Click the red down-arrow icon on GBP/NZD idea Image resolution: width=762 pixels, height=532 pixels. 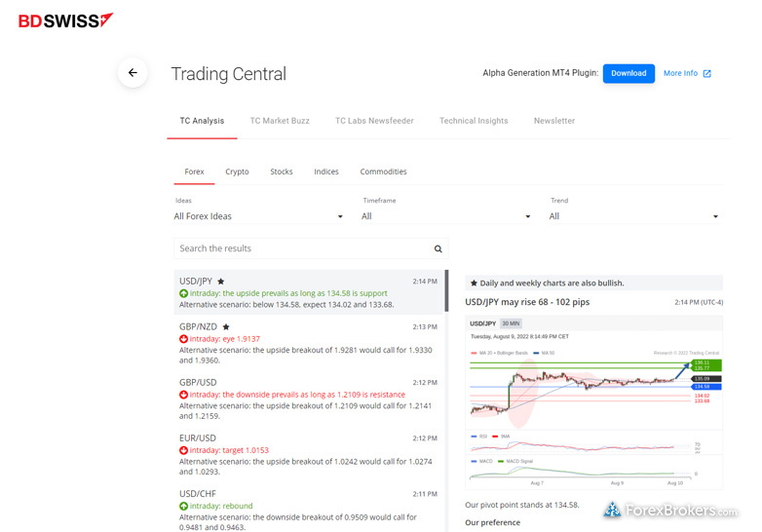tap(184, 339)
